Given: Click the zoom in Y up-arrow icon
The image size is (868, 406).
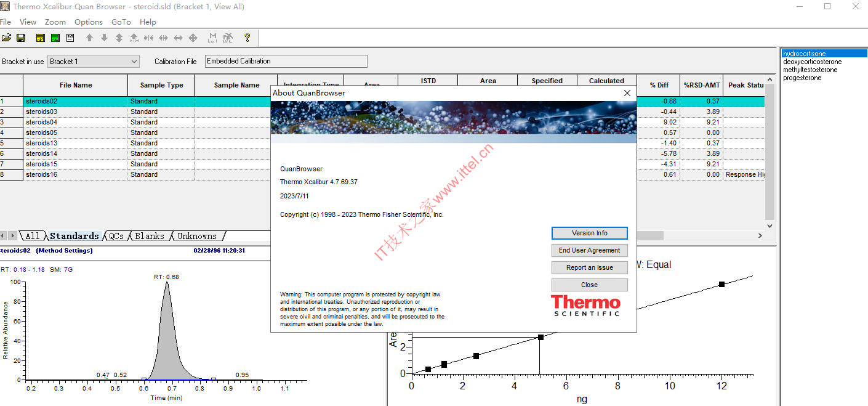Looking at the screenshot, I should (89, 38).
